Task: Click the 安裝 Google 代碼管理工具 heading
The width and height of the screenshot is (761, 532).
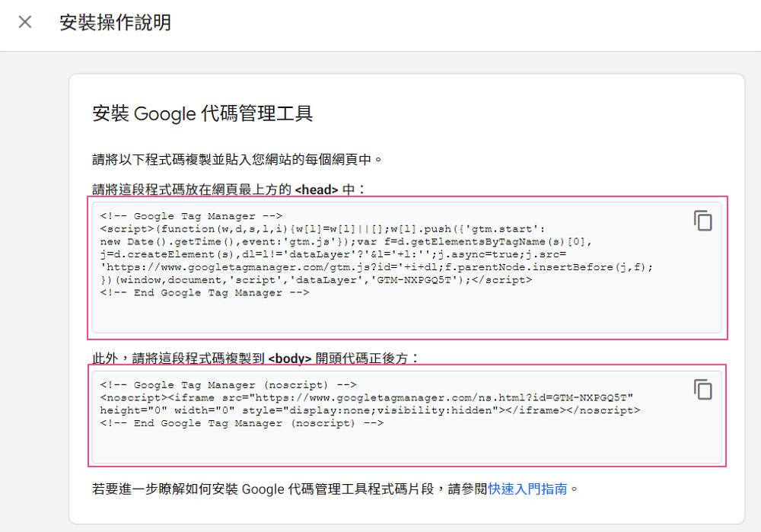Action: pyautogui.click(x=202, y=113)
